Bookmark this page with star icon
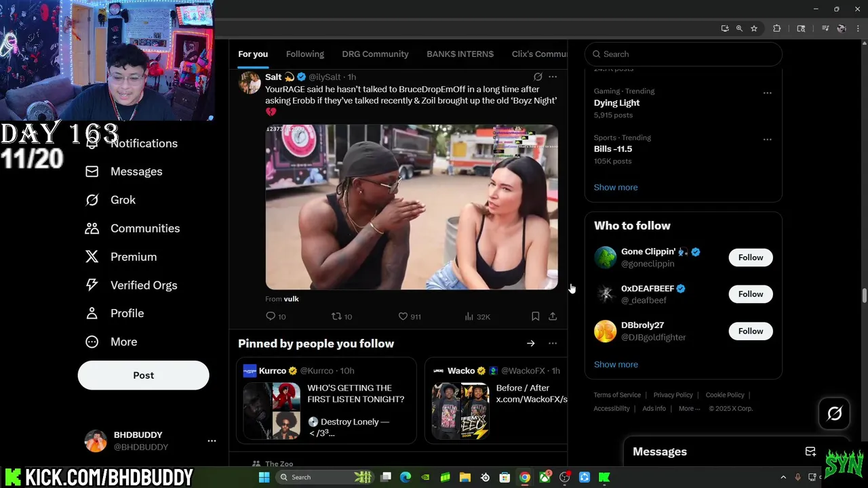Screen dimensions: 868x488 [x=753, y=28]
